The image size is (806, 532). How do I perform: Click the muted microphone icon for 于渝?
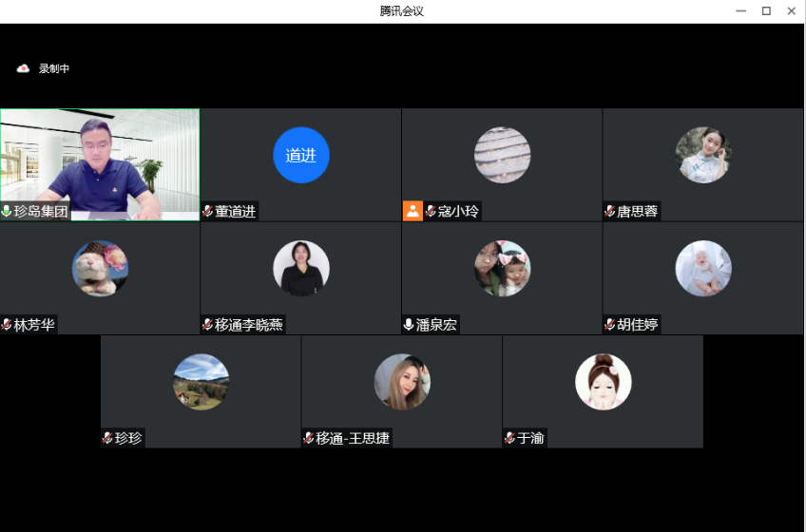coord(510,438)
